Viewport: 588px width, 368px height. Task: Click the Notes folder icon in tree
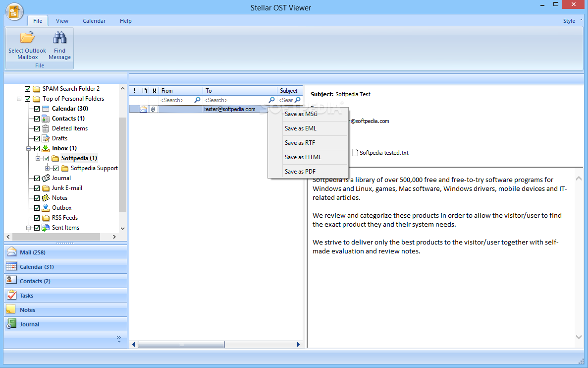[46, 198]
